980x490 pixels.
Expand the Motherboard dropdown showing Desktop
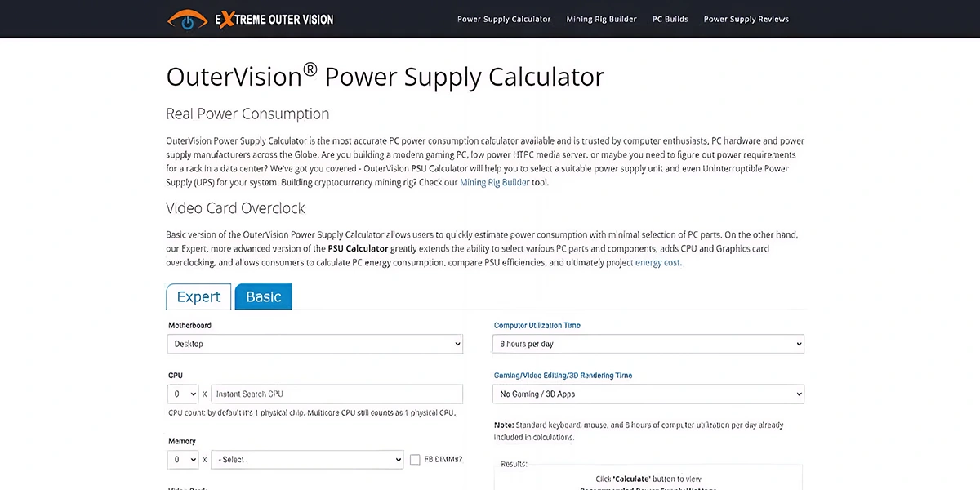314,344
